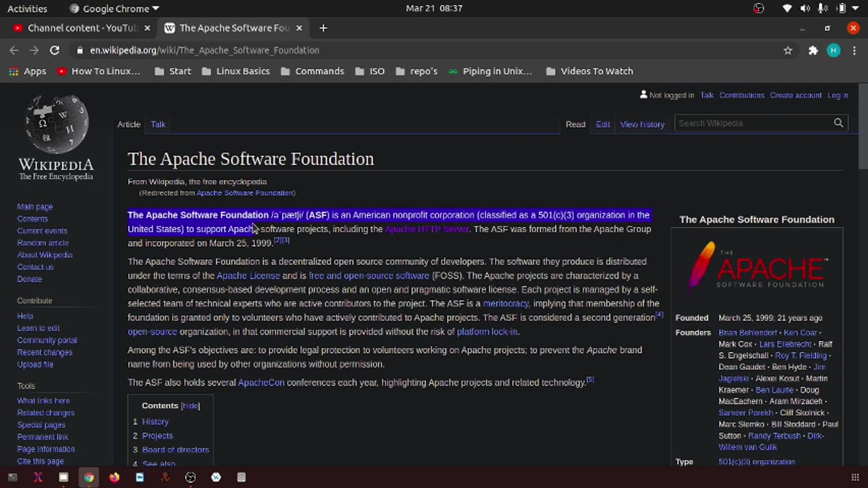The height and width of the screenshot is (488, 868).
Task: Click the Wikipedia search magnifier icon
Action: (838, 123)
